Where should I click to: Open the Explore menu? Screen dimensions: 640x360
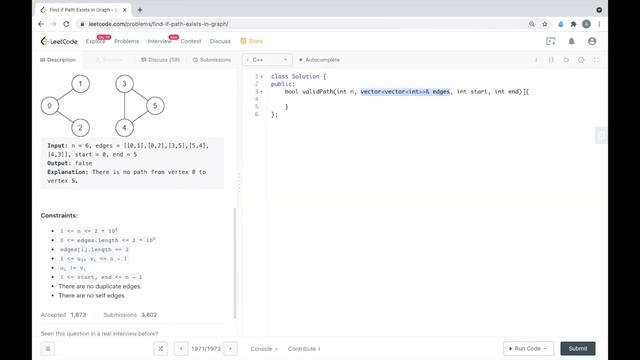tap(95, 41)
